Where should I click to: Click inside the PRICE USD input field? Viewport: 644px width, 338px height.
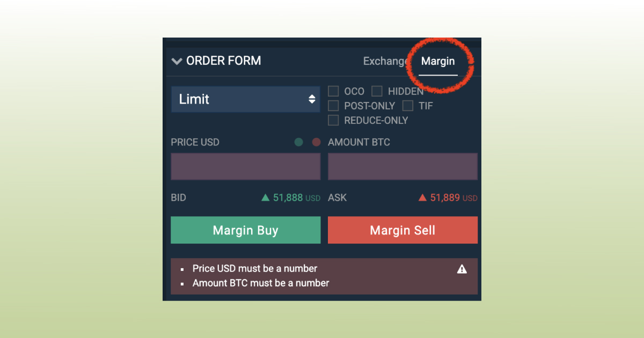tap(245, 166)
